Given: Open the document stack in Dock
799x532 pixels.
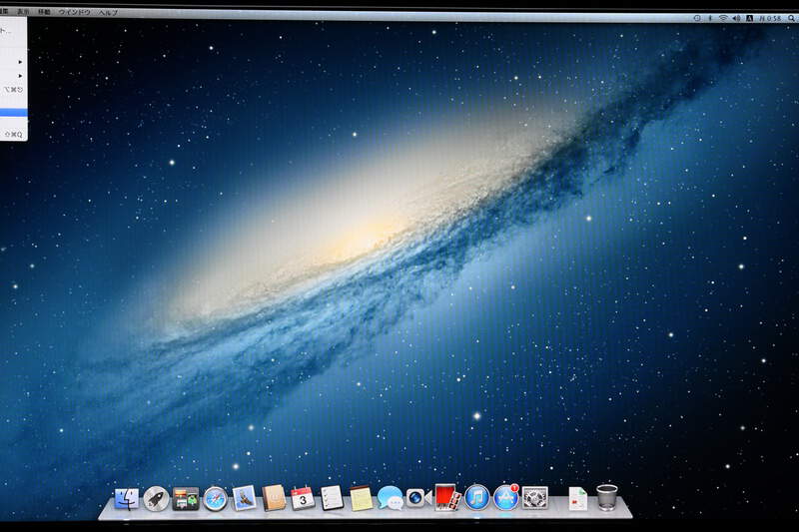Looking at the screenshot, I should coord(578,498).
